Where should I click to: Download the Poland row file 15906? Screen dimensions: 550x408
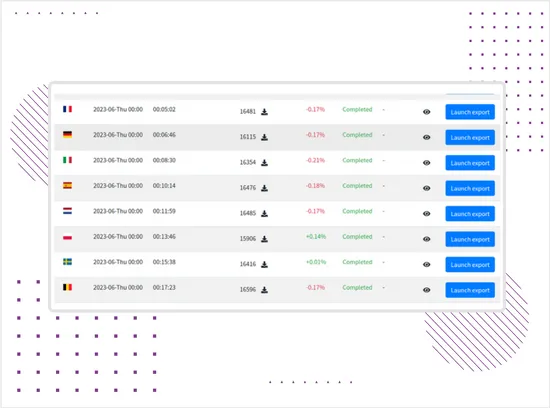pyautogui.click(x=264, y=239)
